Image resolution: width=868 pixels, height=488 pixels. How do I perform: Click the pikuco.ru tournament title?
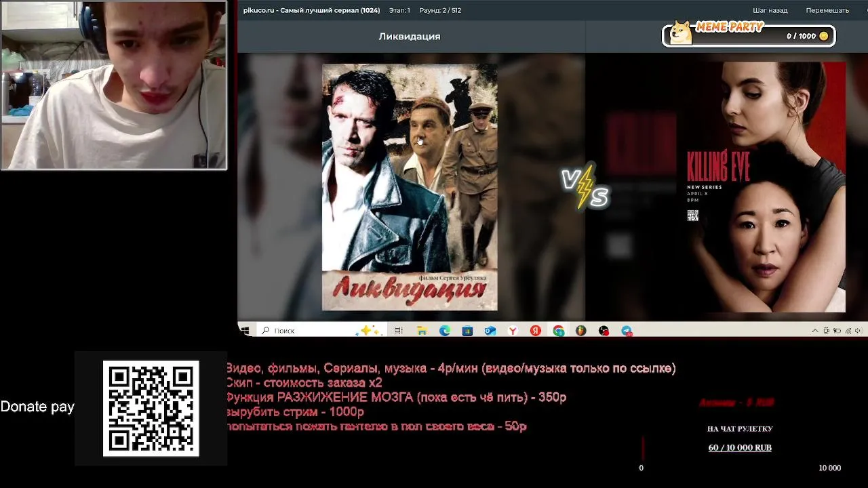point(311,10)
